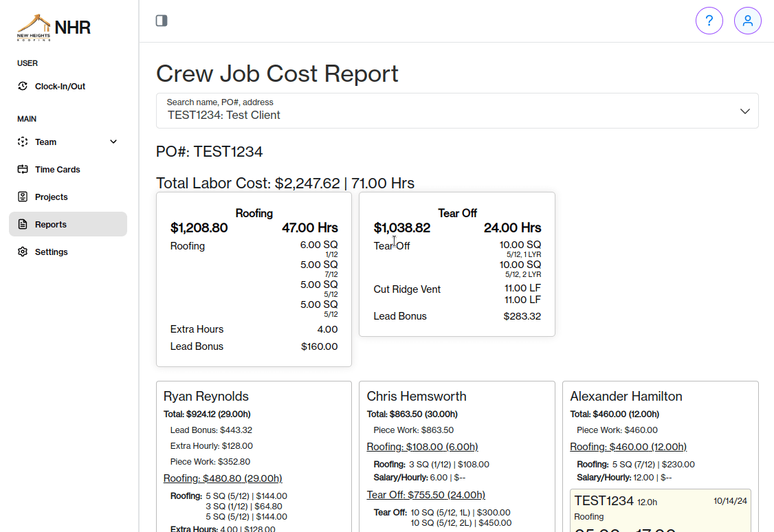Open the client selection dropdown
The image size is (774, 532).
tap(744, 111)
